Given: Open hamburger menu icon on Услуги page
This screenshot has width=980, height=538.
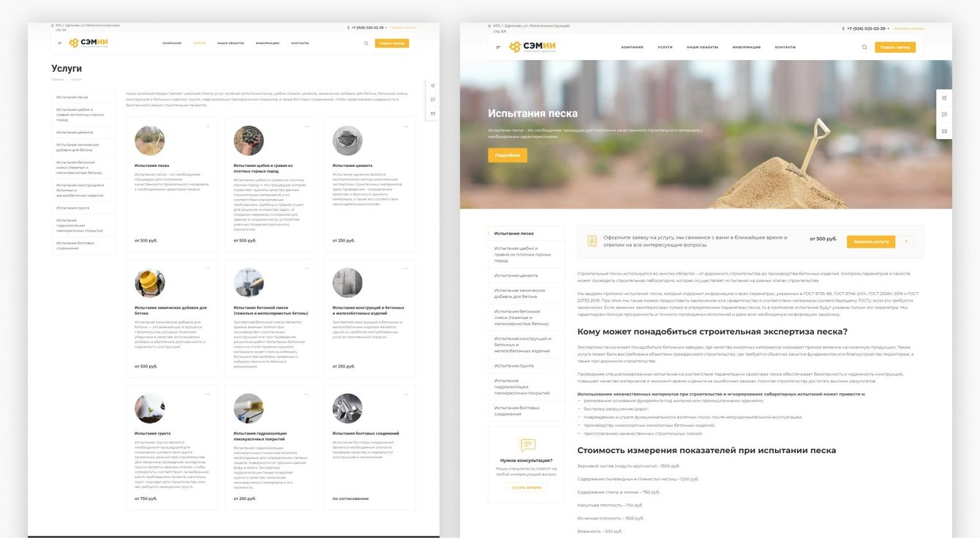Looking at the screenshot, I should [x=60, y=43].
